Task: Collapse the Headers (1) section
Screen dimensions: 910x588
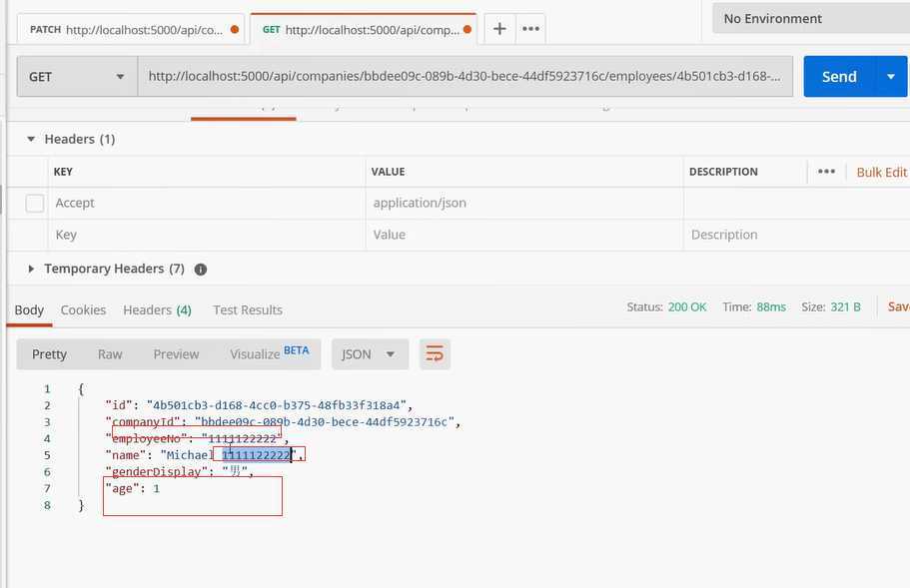Action: pyautogui.click(x=31, y=139)
